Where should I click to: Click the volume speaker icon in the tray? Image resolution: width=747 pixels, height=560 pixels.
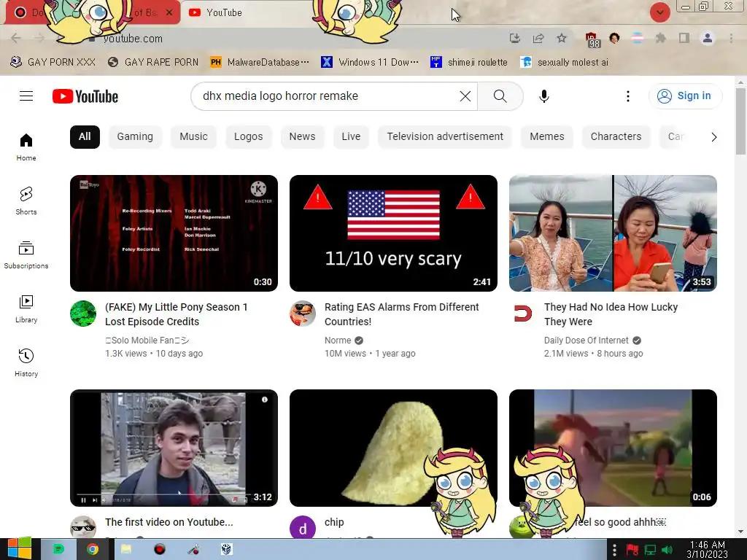[667, 550]
